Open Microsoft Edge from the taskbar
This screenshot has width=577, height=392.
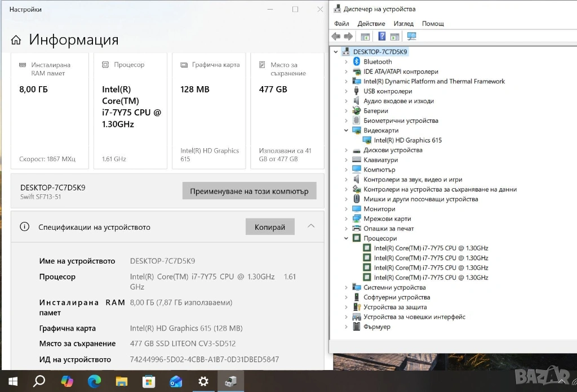tap(94, 381)
